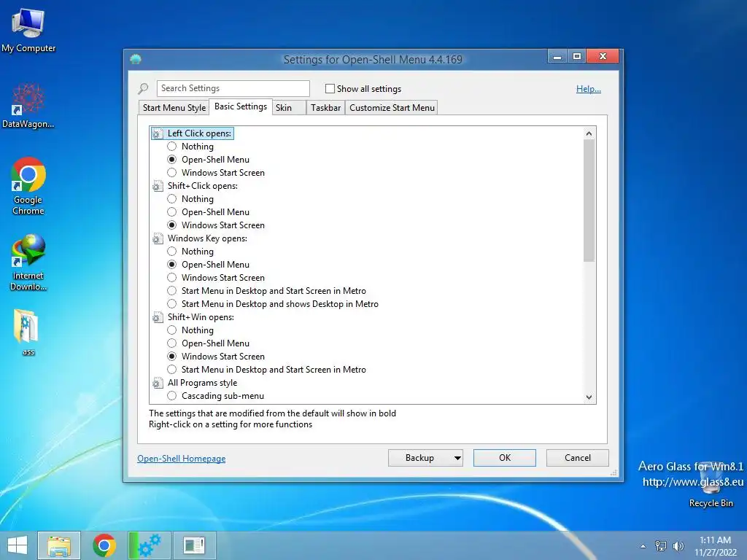Set Left Click opens to Nothing

coord(172,146)
